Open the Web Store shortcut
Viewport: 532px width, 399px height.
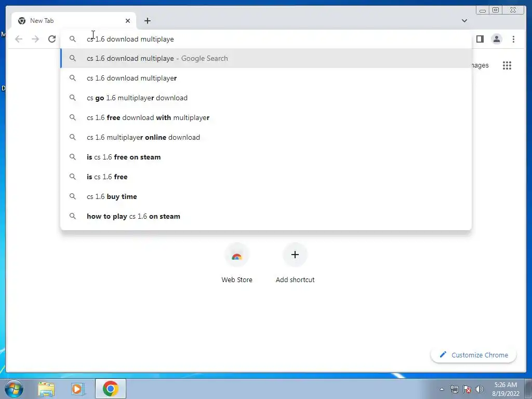[x=237, y=263]
